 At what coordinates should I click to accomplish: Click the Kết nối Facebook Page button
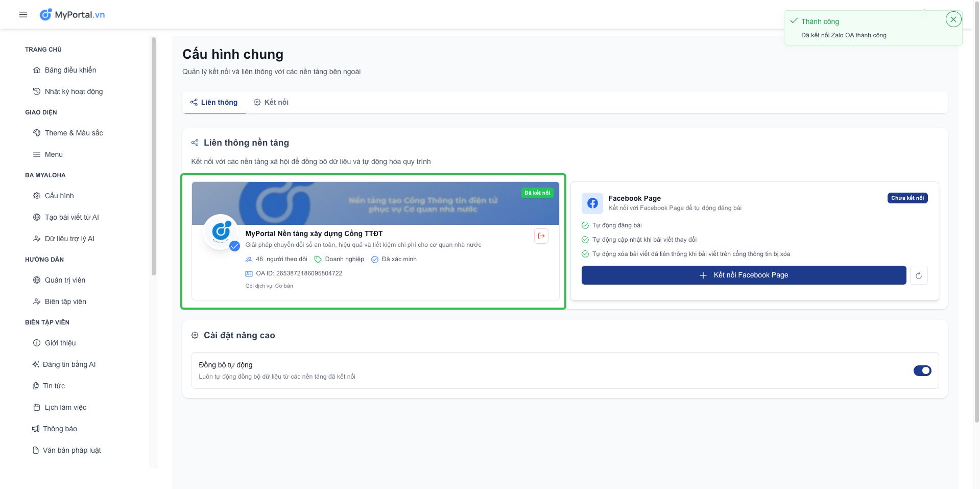pyautogui.click(x=743, y=275)
